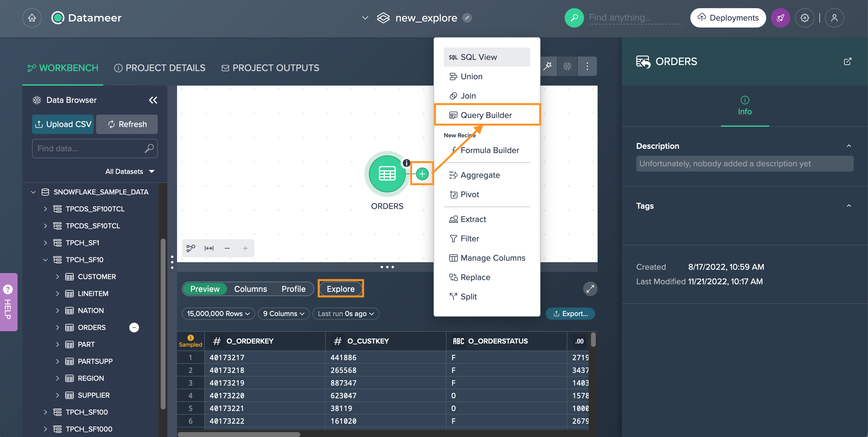Open the three-dot more options menu

(587, 66)
